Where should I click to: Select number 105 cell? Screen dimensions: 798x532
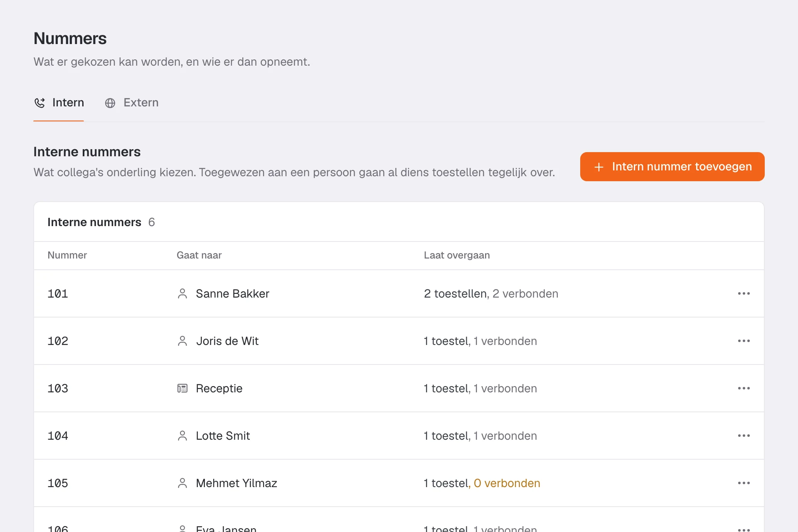(x=58, y=483)
